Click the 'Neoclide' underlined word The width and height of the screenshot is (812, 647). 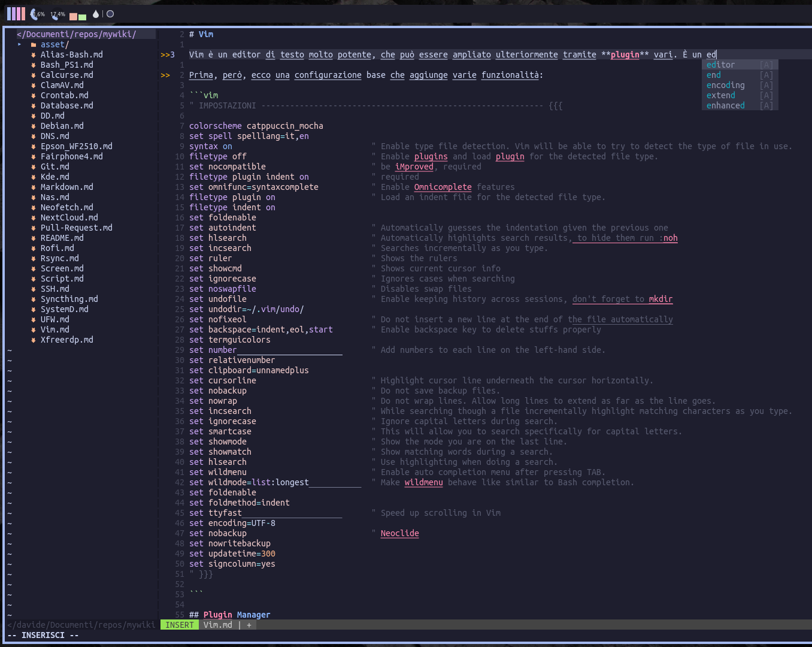coord(400,533)
